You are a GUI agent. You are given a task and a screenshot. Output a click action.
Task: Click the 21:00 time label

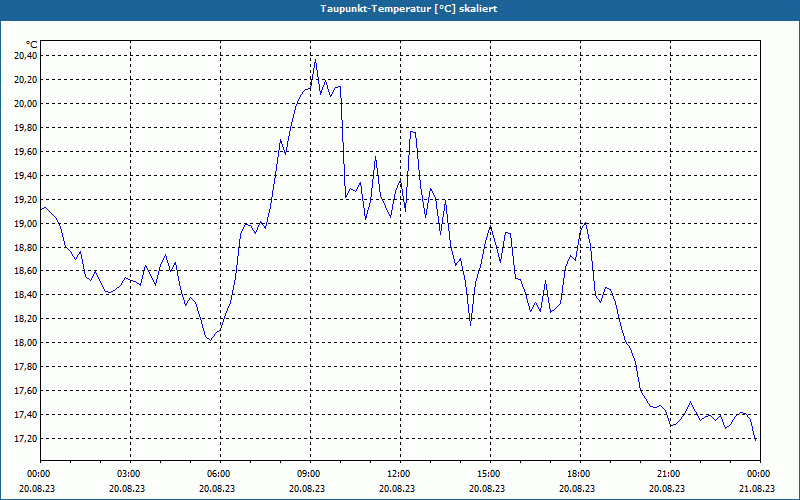click(x=670, y=474)
